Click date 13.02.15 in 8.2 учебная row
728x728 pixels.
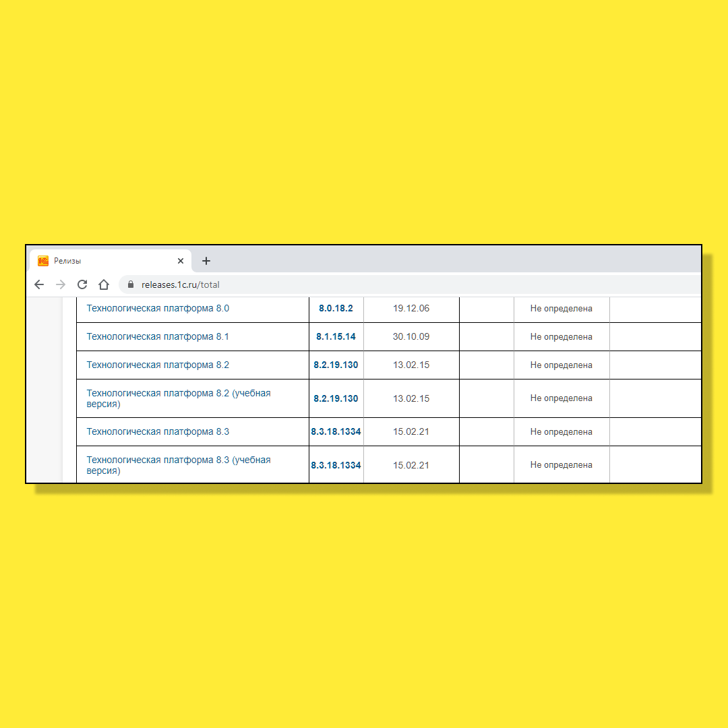coord(411,398)
